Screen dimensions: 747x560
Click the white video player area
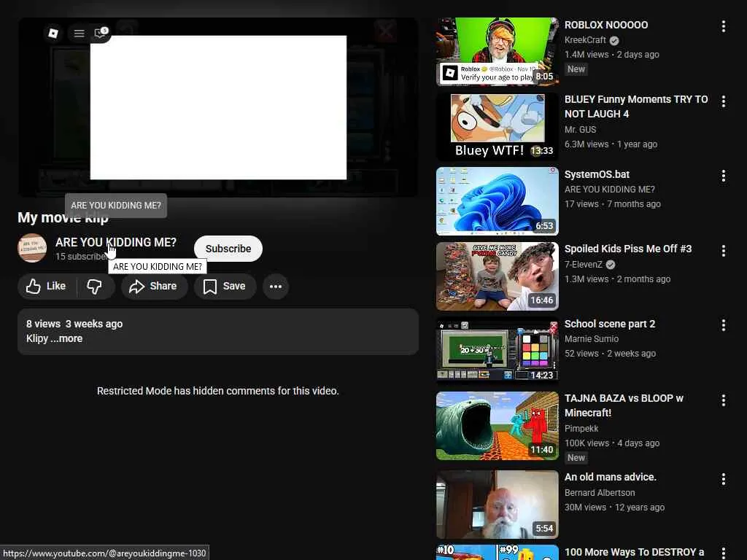(218, 108)
